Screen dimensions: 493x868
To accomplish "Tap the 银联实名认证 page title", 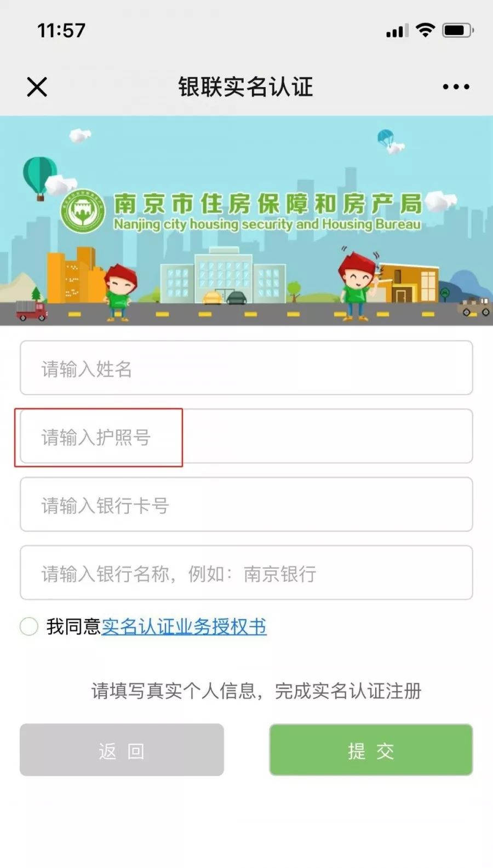I will point(245,86).
